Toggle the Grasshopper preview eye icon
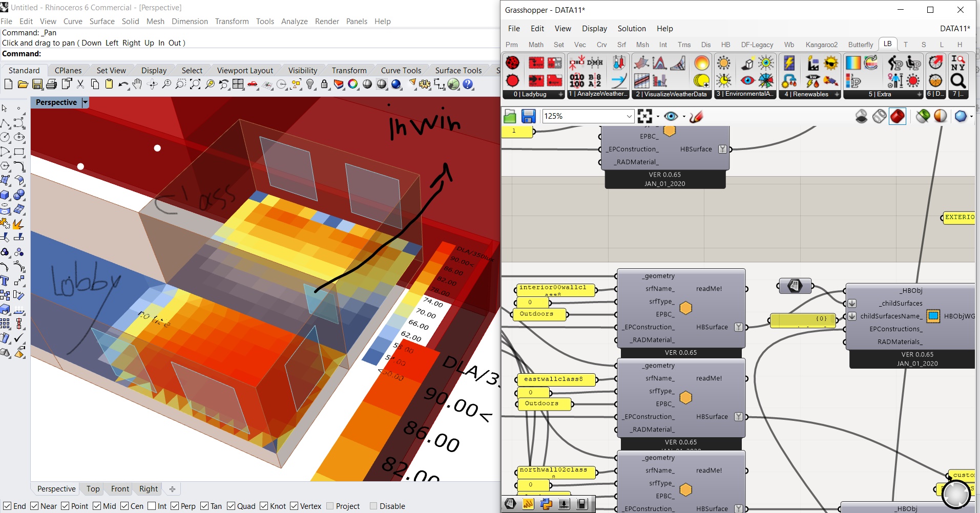 pos(671,116)
